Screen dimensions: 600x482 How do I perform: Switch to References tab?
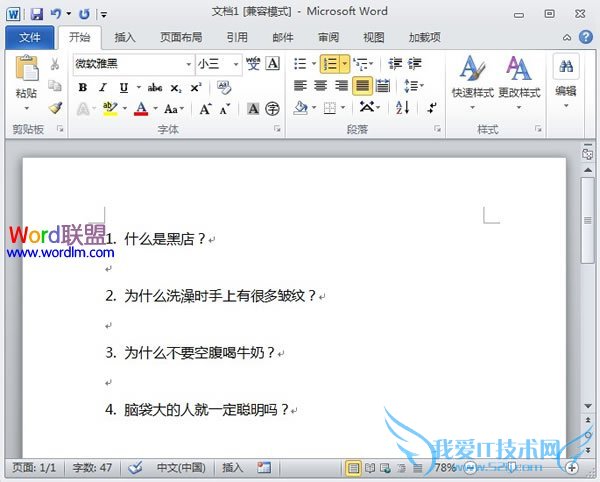click(237, 37)
